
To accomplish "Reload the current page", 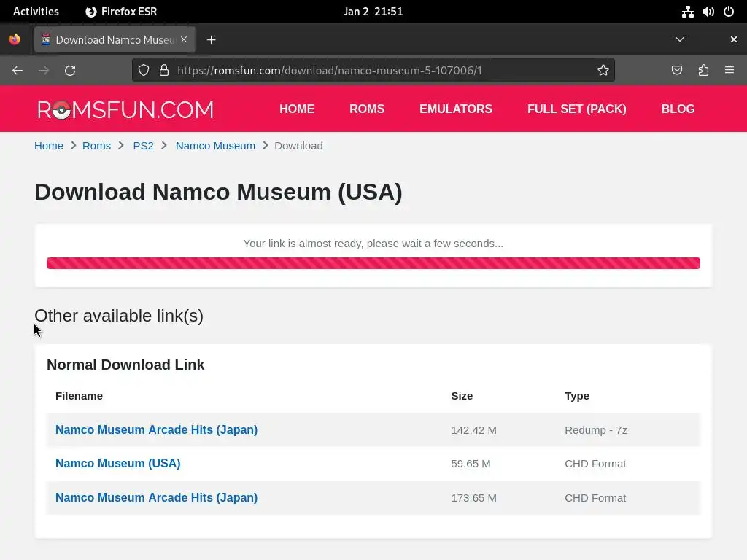I will click(x=70, y=70).
